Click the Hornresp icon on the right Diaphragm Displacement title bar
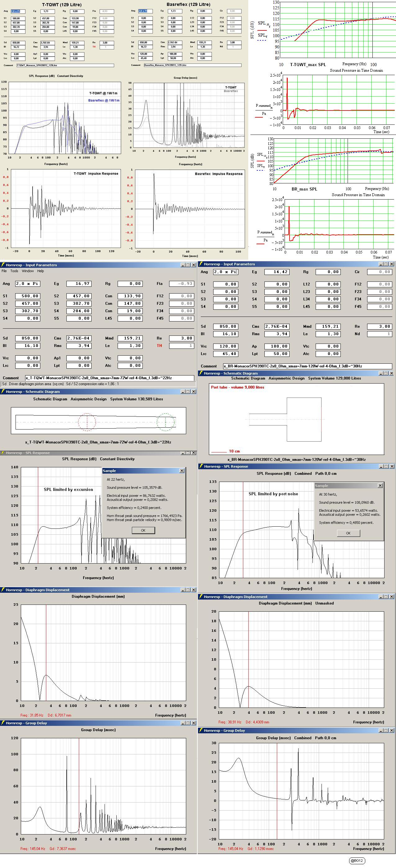 (x=201, y=597)
